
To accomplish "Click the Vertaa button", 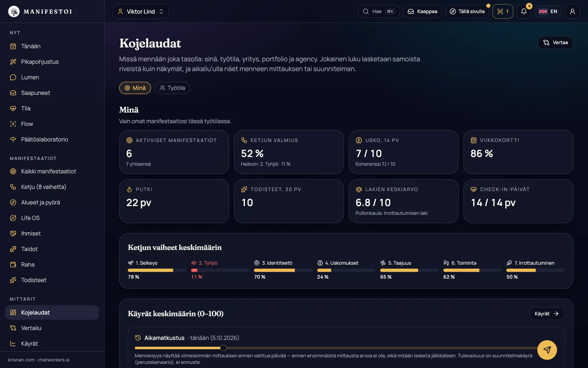I will pyautogui.click(x=555, y=42).
